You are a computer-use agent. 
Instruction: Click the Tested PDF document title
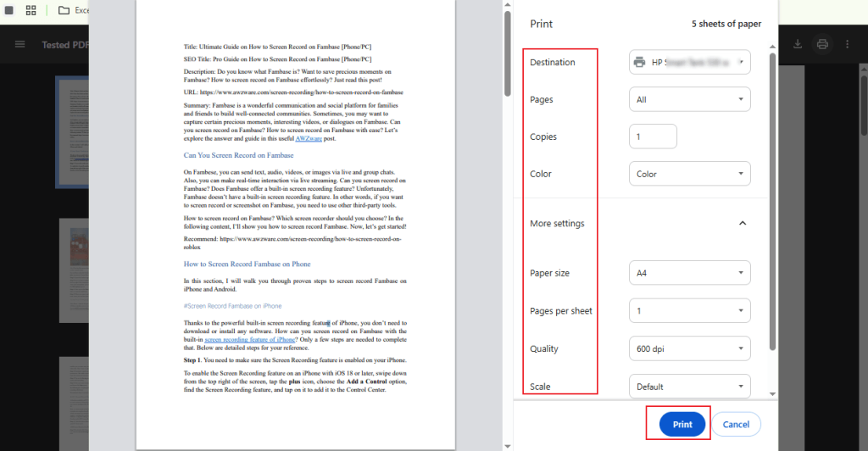[64, 45]
